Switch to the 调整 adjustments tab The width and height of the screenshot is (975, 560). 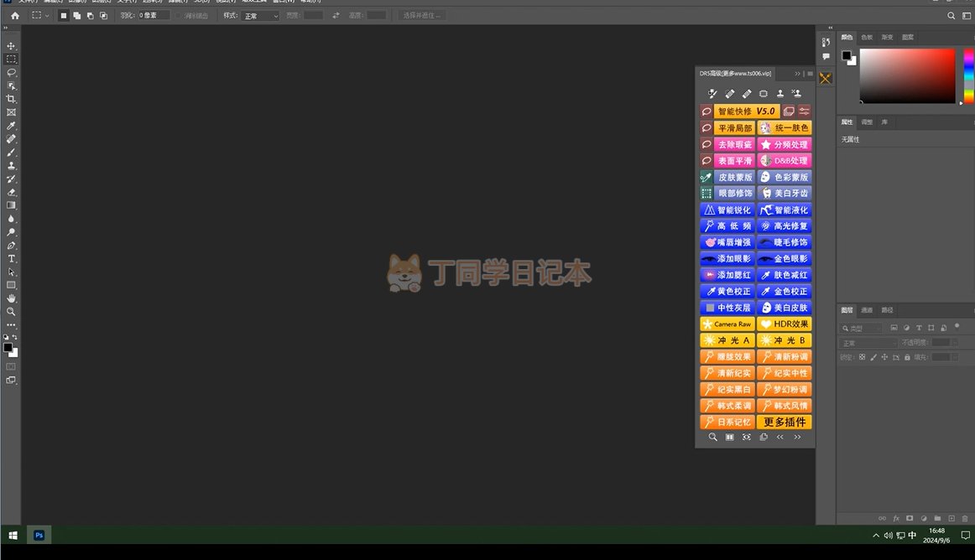(867, 122)
